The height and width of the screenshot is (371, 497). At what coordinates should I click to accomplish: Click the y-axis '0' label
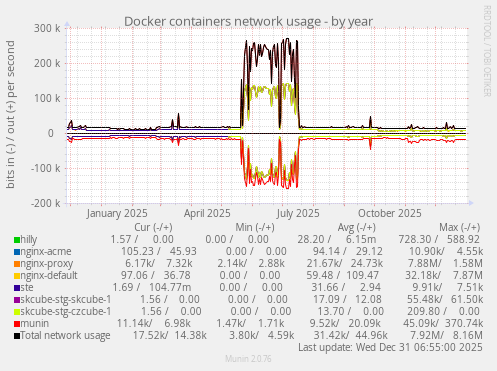(51, 133)
